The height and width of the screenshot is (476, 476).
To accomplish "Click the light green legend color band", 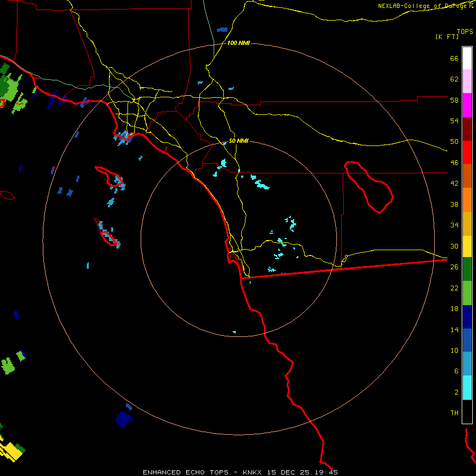I will point(467,293).
